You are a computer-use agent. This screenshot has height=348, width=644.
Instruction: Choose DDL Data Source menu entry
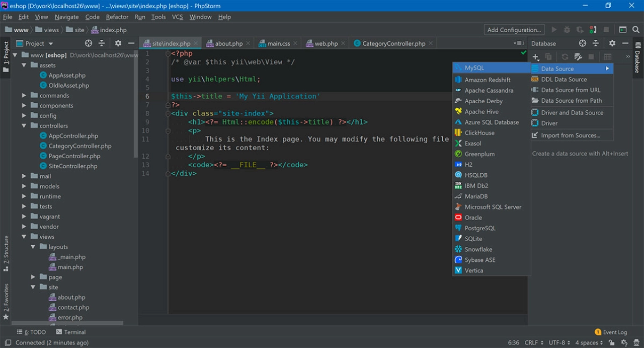click(572, 79)
